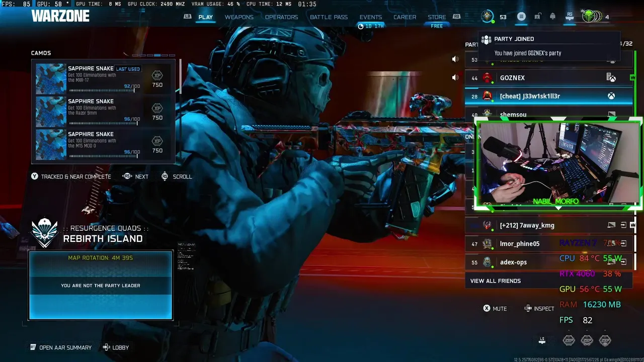Click the LOBBY prompt

click(116, 347)
